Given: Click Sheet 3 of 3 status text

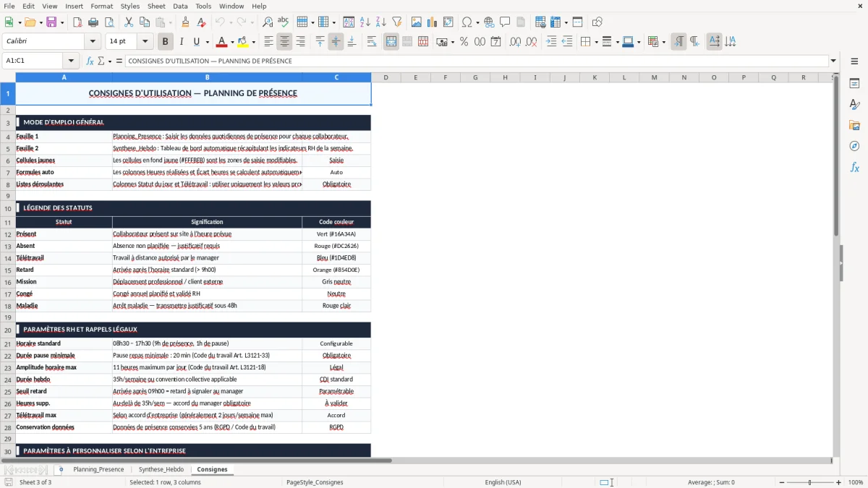Looking at the screenshot, I should [x=35, y=482].
